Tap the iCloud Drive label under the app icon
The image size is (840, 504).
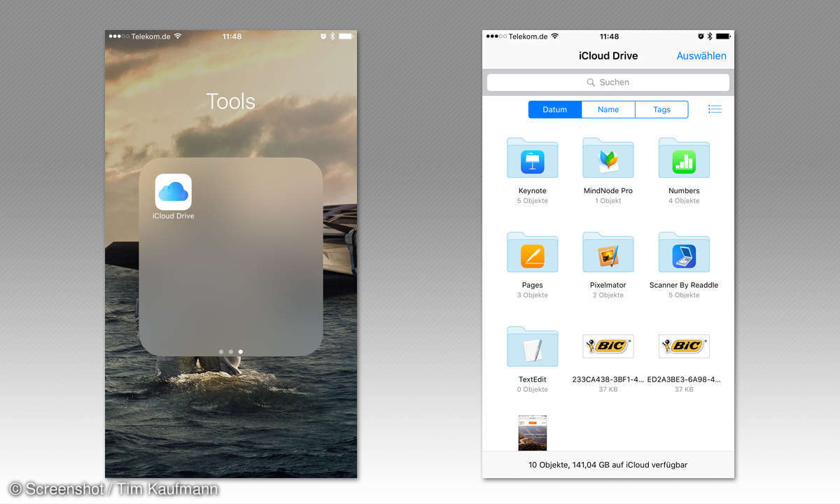point(173,216)
